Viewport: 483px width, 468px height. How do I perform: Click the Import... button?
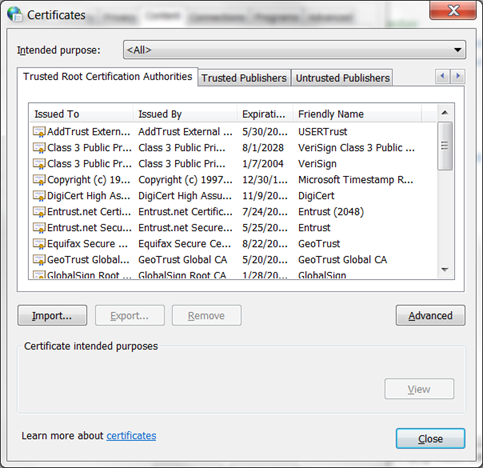(52, 315)
